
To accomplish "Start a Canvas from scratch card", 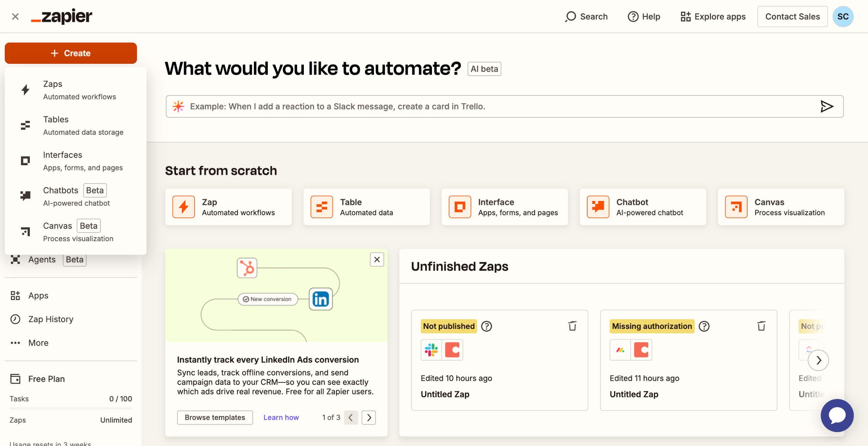I will [781, 207].
